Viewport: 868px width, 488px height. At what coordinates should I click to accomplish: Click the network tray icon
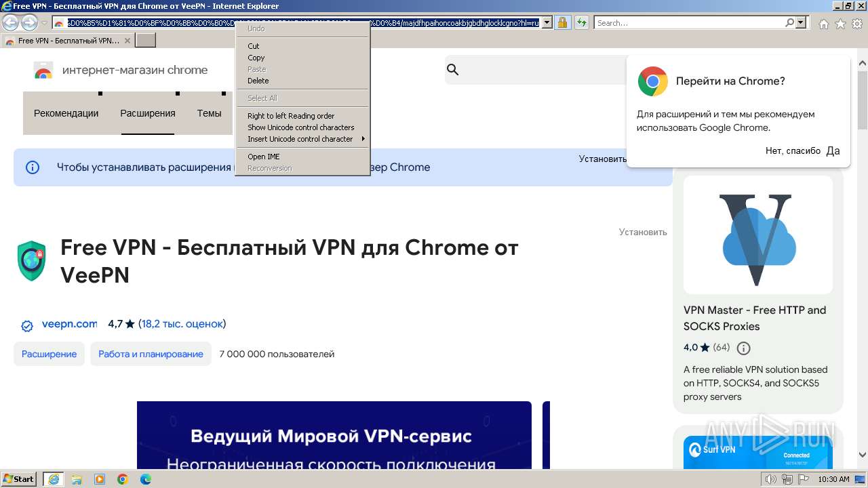787,480
